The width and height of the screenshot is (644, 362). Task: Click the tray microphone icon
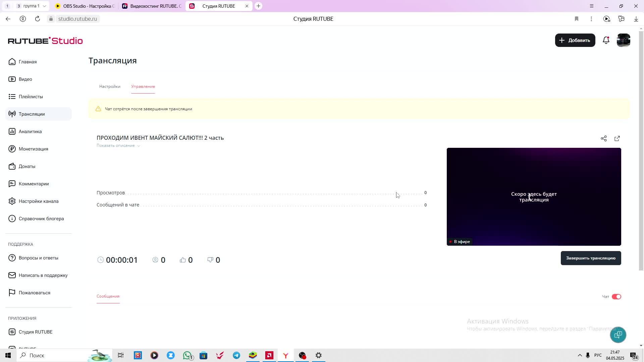[588, 355]
